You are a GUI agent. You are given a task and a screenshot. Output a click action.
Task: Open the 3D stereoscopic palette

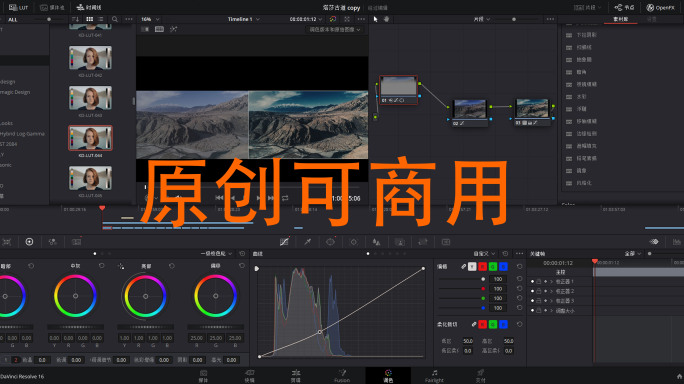pyautogui.click(x=446, y=242)
